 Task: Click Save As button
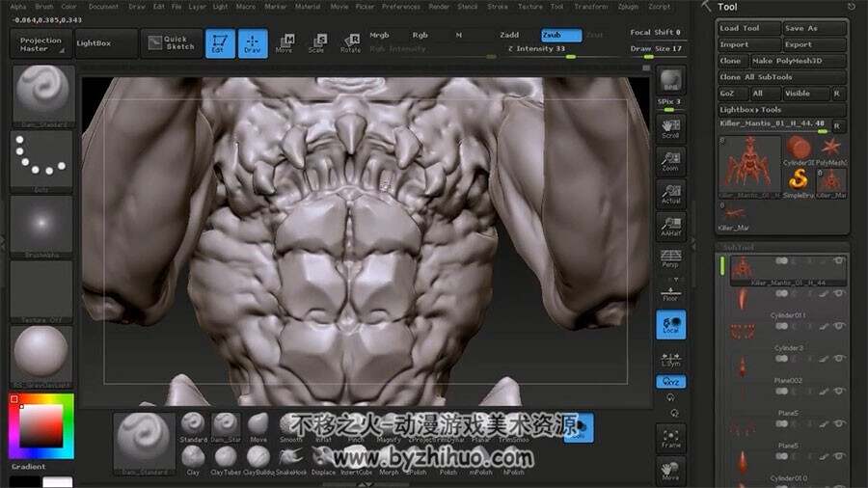[x=814, y=28]
